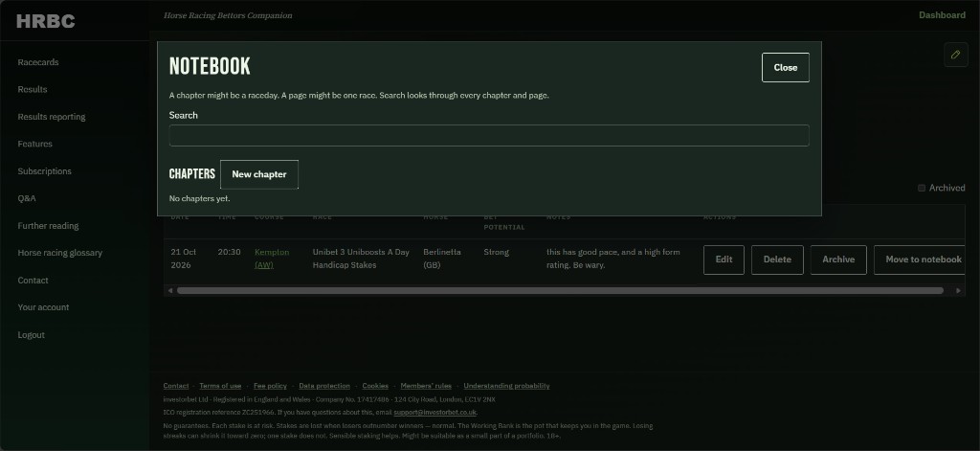This screenshot has height=451, width=980.
Task: Close the Notebook dialog
Action: tap(785, 68)
